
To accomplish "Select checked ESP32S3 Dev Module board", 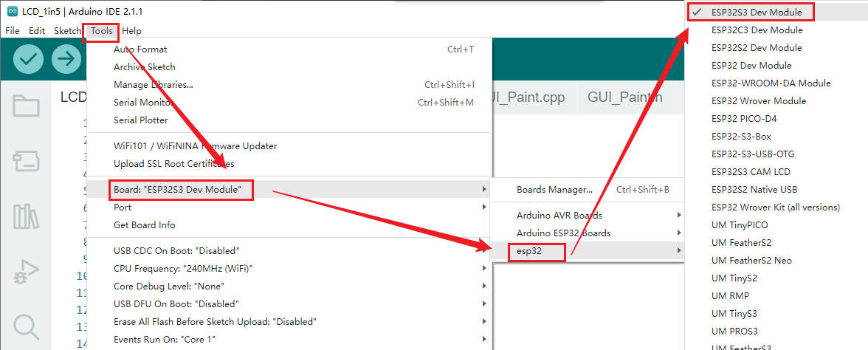I will (776, 12).
